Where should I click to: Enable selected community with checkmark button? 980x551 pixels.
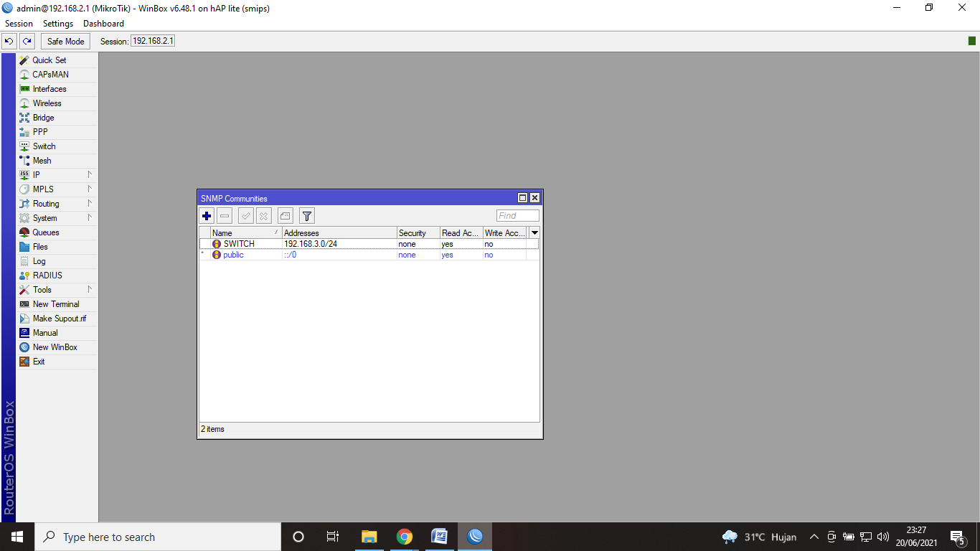246,216
